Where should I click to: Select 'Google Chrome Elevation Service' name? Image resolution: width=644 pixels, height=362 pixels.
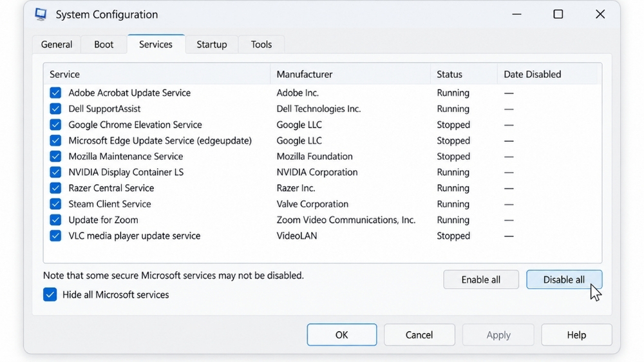point(135,124)
